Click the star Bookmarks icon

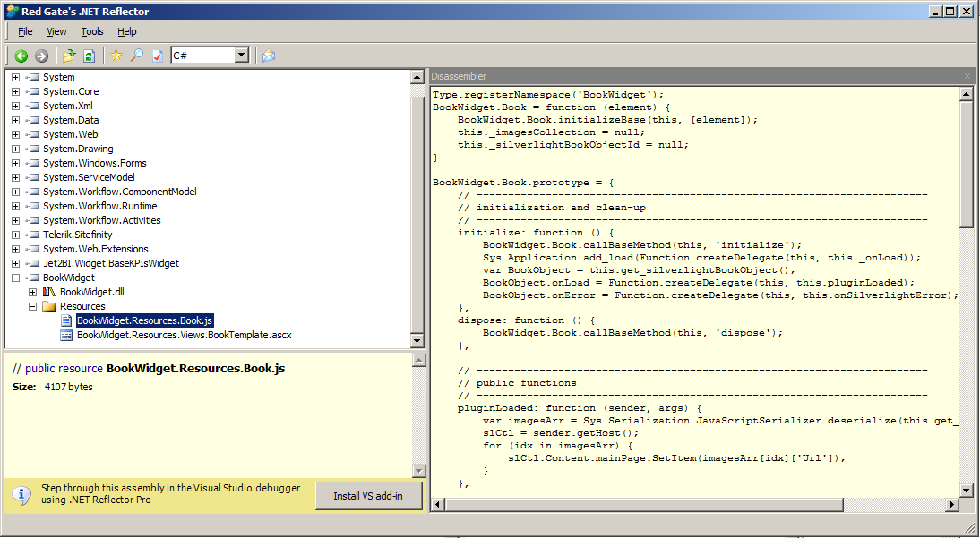point(116,56)
